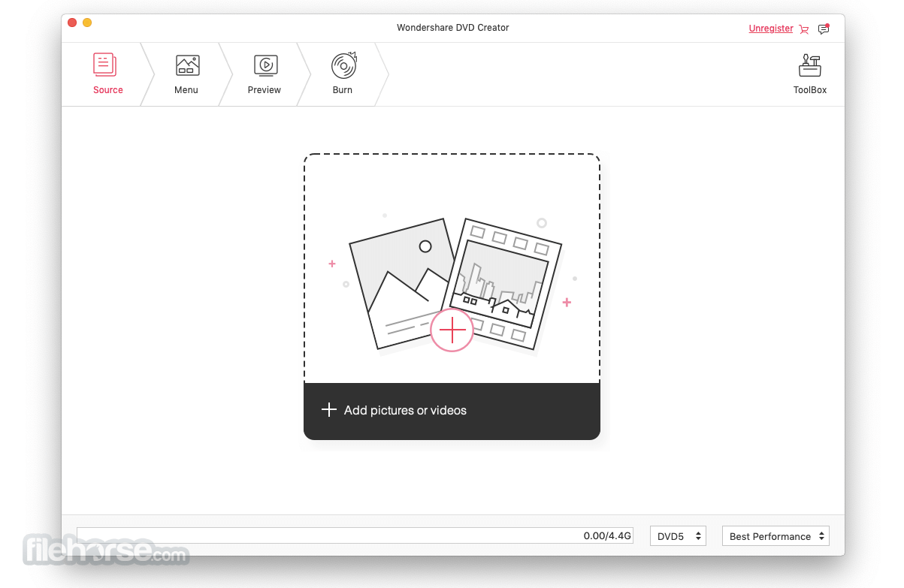Click the dashed drop area illustration

452,269
